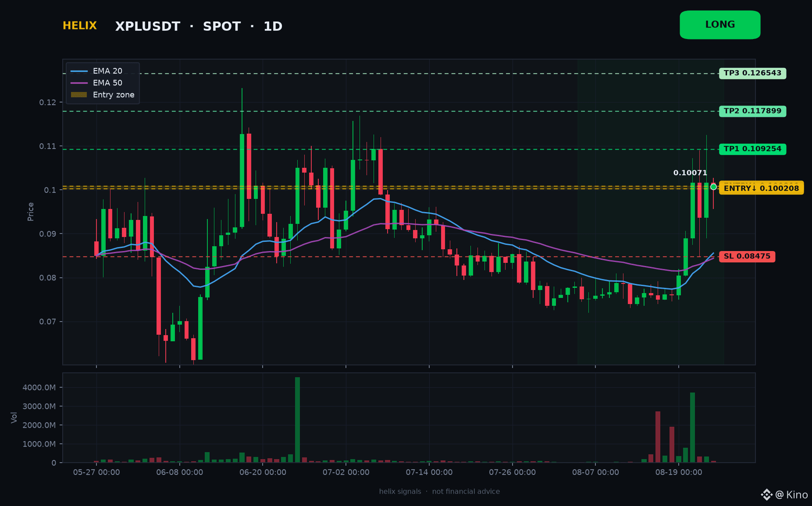Click the 07-14 00:00 date label

pos(429,472)
